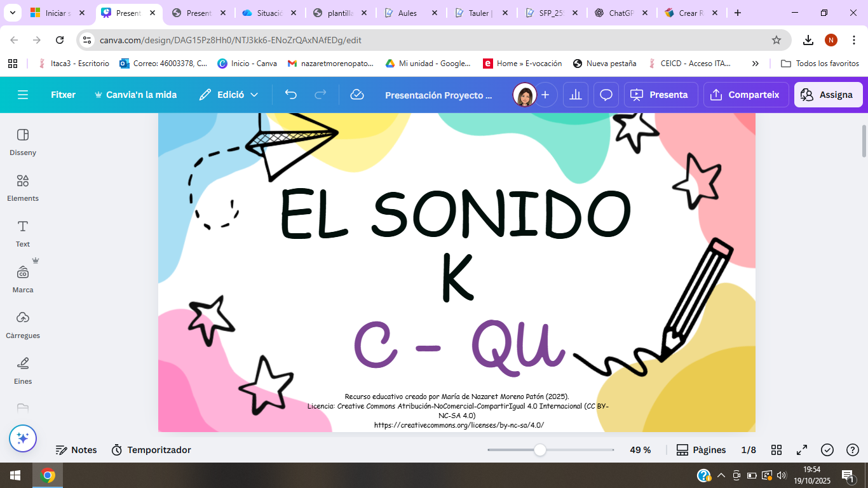Undo the last action

tap(291, 95)
